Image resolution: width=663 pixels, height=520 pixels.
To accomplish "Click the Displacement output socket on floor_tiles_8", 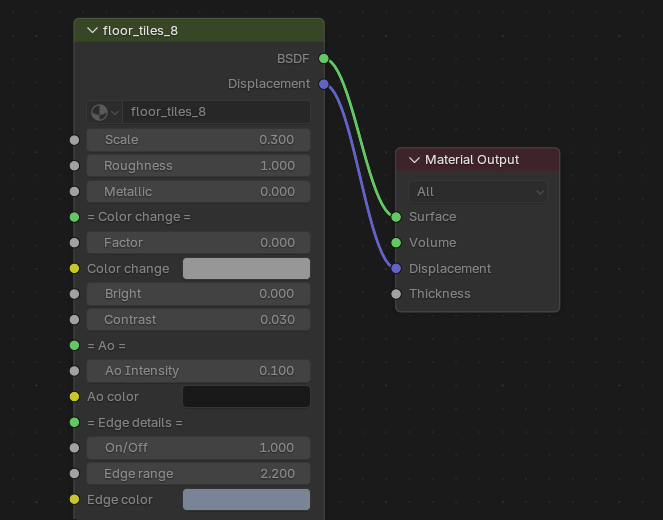I will [323, 84].
